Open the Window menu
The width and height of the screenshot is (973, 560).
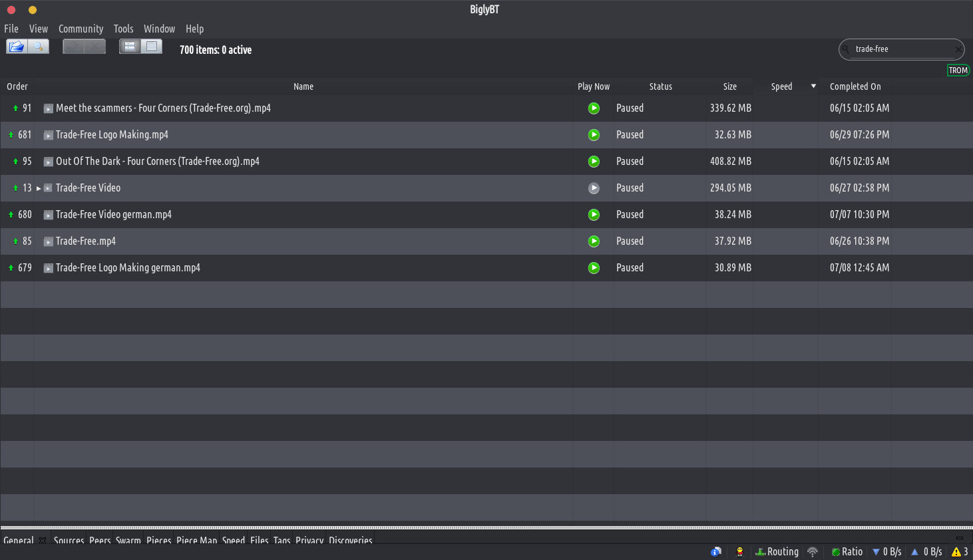pyautogui.click(x=159, y=29)
